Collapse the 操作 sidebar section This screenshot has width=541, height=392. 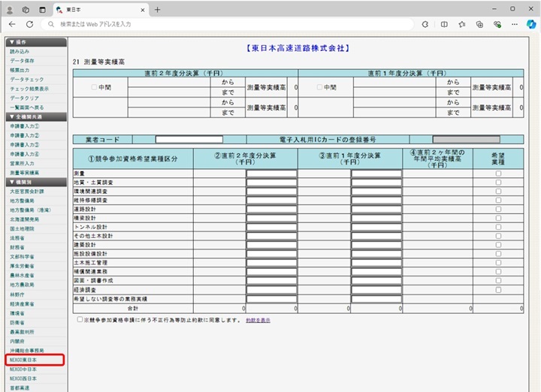[36, 42]
